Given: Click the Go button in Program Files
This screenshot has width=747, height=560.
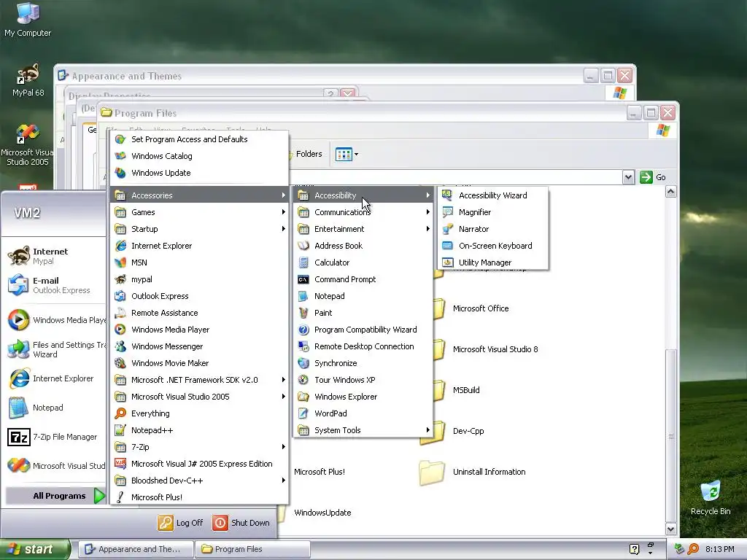Looking at the screenshot, I should pos(653,177).
